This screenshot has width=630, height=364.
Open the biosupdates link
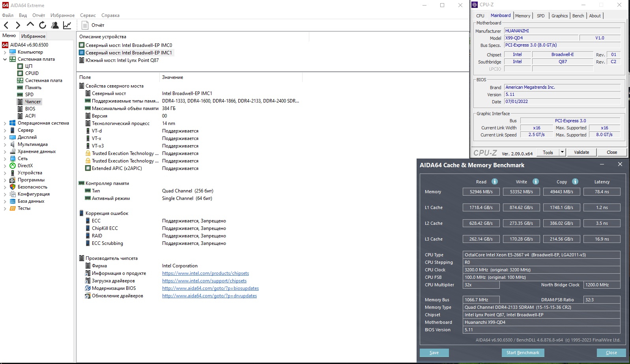[x=210, y=288]
